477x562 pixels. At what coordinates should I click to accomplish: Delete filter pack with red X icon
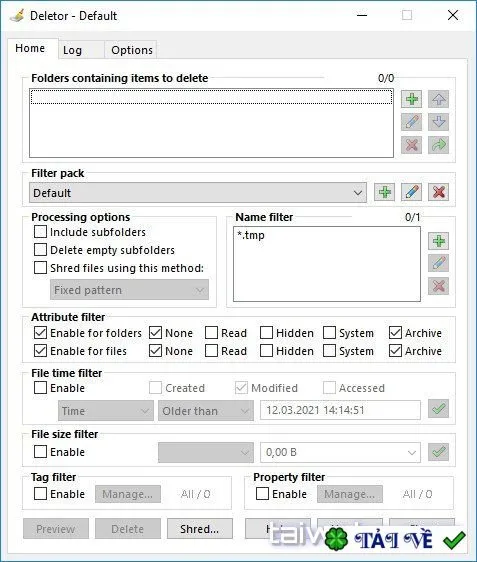click(439, 192)
